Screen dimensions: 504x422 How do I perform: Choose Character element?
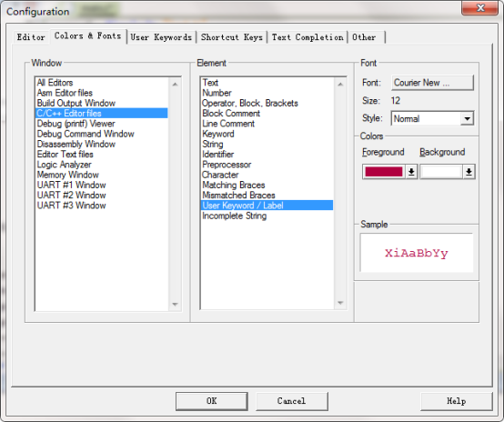tap(267, 175)
